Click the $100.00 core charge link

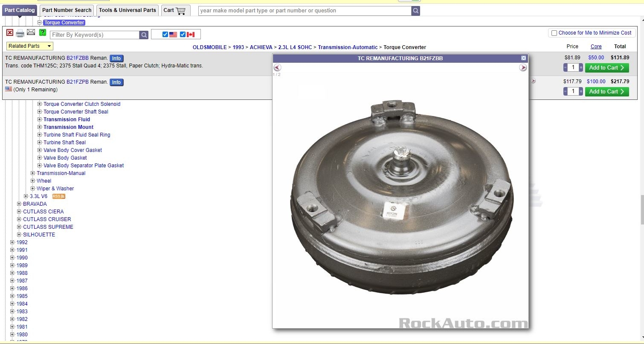point(596,82)
